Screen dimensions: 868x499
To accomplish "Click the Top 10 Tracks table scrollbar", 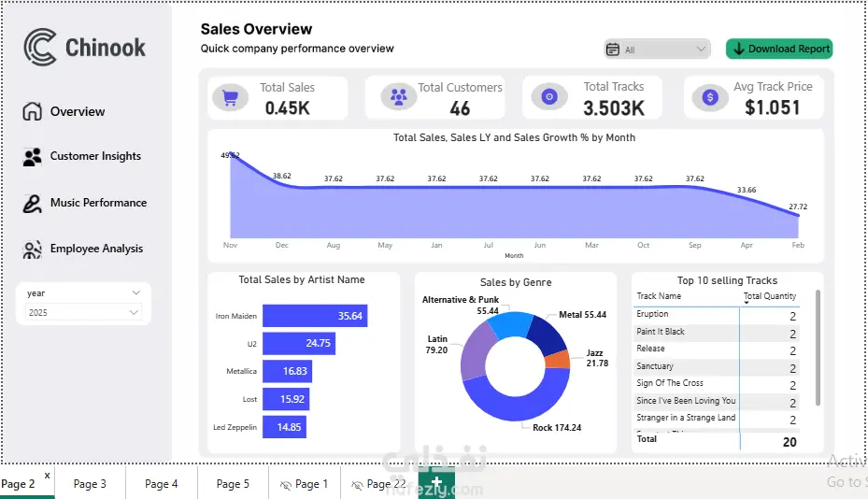I will [x=818, y=348].
